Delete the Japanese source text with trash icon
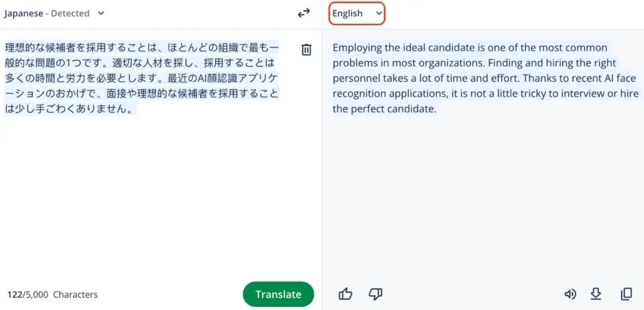Viewport: 644px width, 310px height. click(x=306, y=50)
